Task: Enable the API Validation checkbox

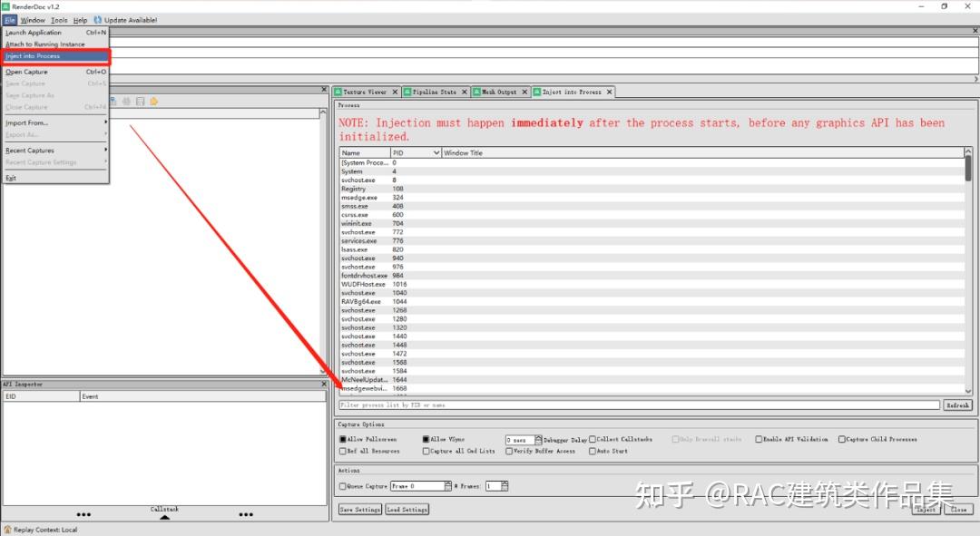Action: point(759,439)
